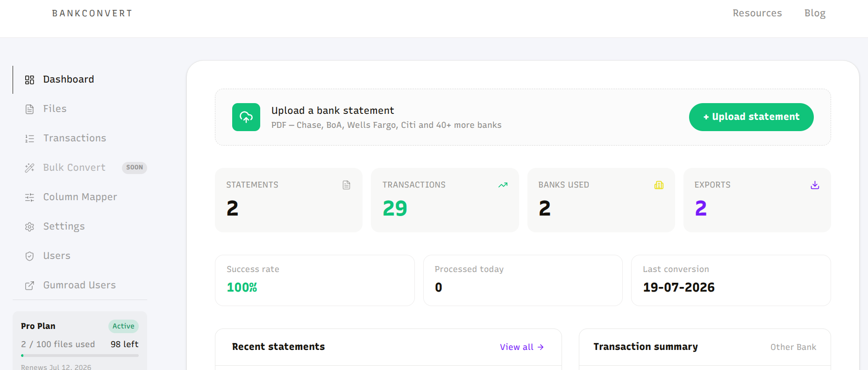Click the green cloud upload icon

246,117
